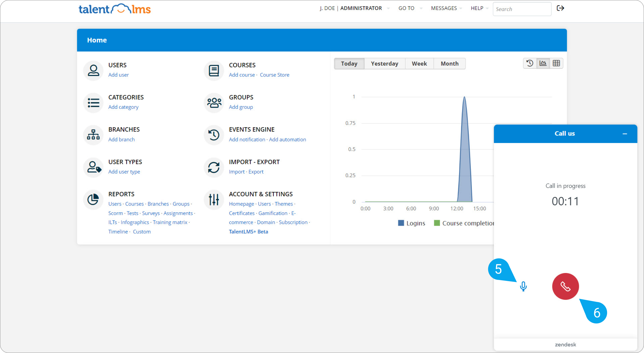Open the Gamification settings link

272,213
